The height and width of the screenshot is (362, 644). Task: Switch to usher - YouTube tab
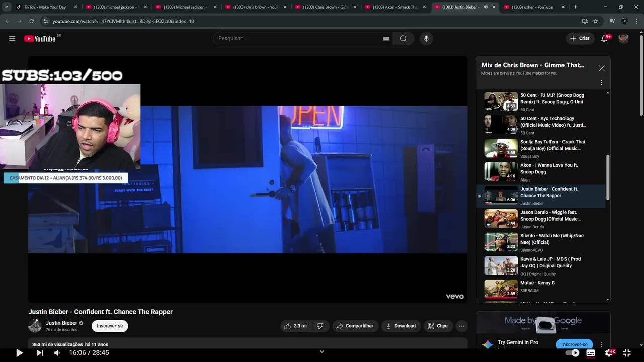(x=535, y=7)
